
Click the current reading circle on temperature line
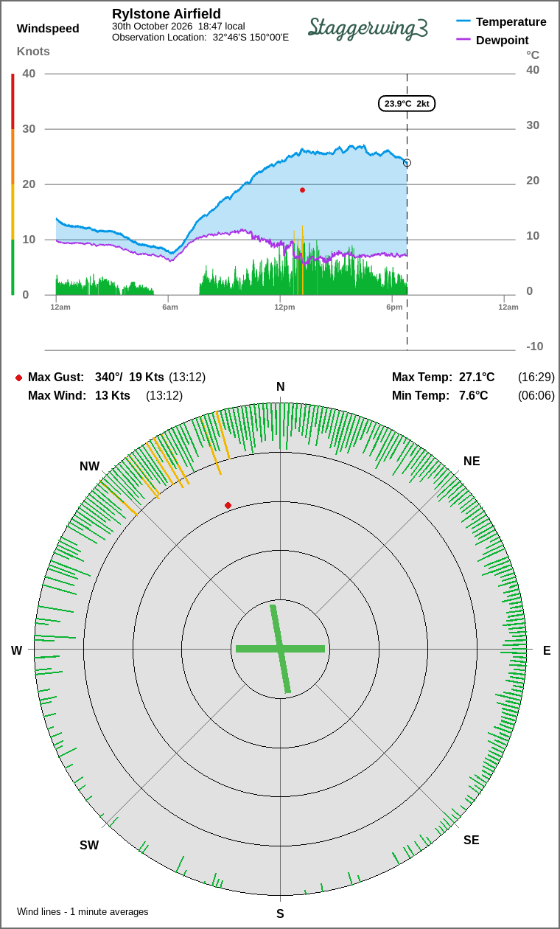click(x=407, y=163)
